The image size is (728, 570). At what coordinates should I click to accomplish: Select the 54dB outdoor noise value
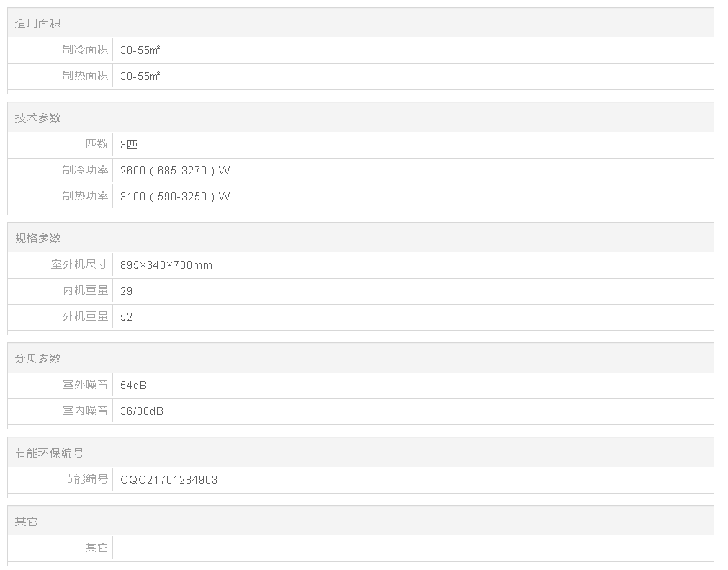point(134,385)
